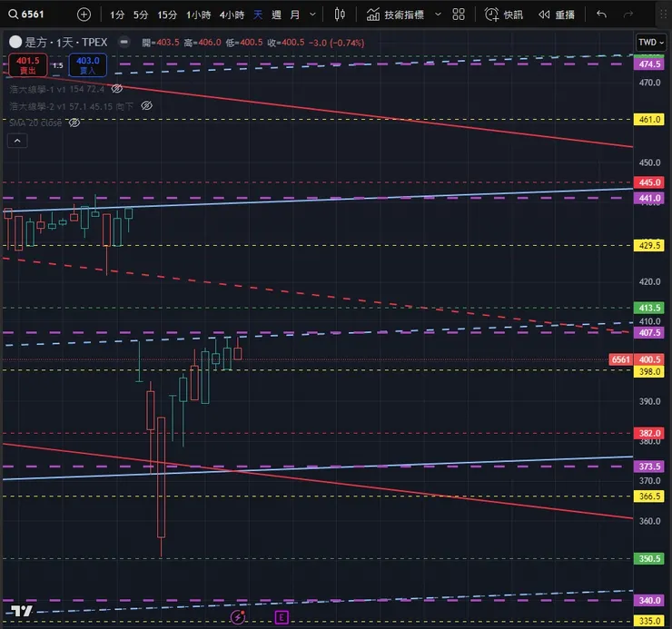
Task: Click the 445.0 red price label
Action: [x=649, y=182]
